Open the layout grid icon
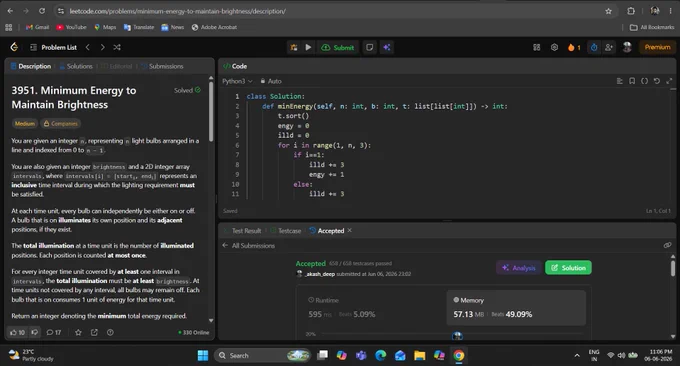The width and height of the screenshot is (680, 366). 536,47
